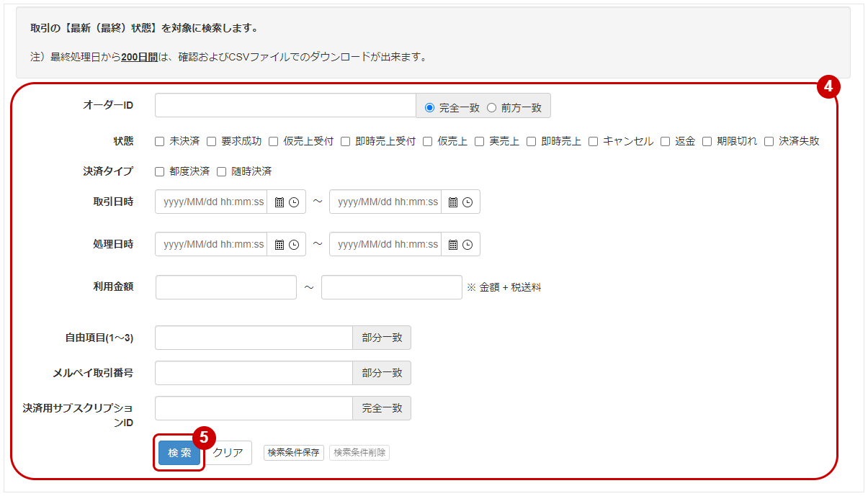
Task: Check the 未決済 status checkbox
Action: click(x=160, y=142)
